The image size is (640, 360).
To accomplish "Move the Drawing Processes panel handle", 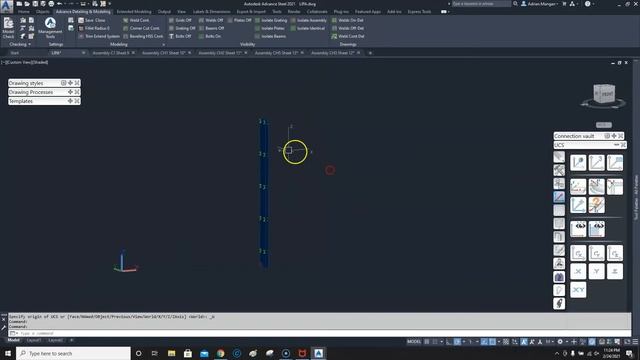I will tap(70, 92).
